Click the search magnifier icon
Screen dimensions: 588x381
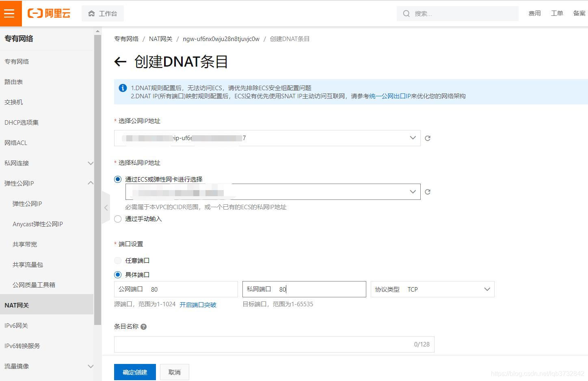[x=406, y=13]
